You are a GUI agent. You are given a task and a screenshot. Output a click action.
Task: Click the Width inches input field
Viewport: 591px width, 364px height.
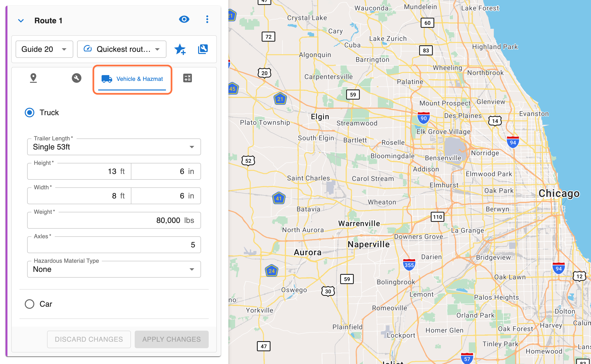tap(166, 196)
